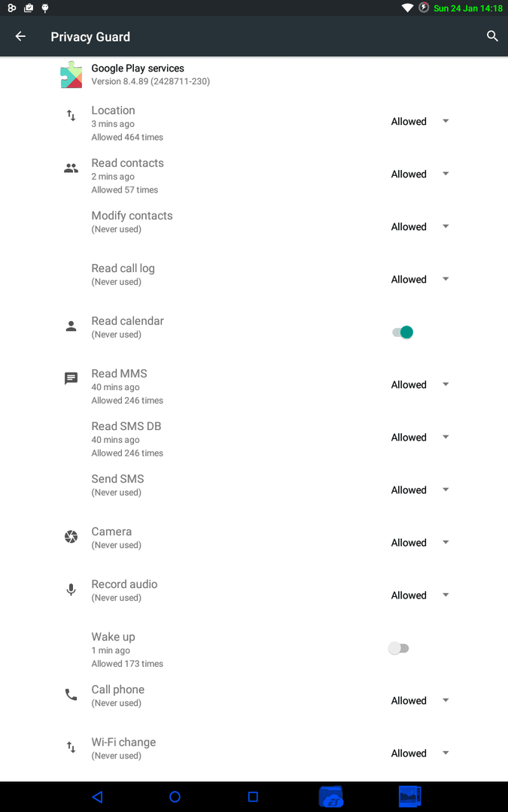Enable the Wake up switch
The image size is (508, 812).
pos(399,648)
